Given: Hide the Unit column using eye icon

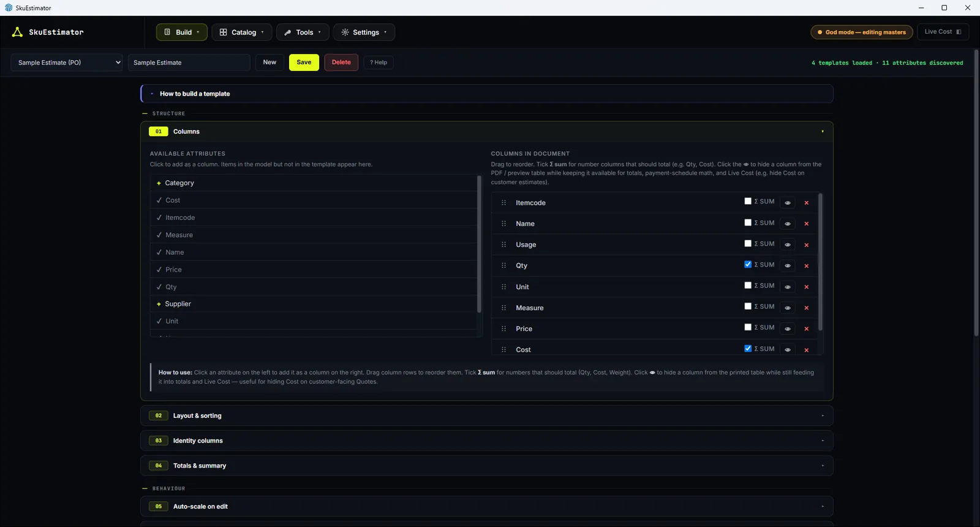Looking at the screenshot, I should (788, 287).
